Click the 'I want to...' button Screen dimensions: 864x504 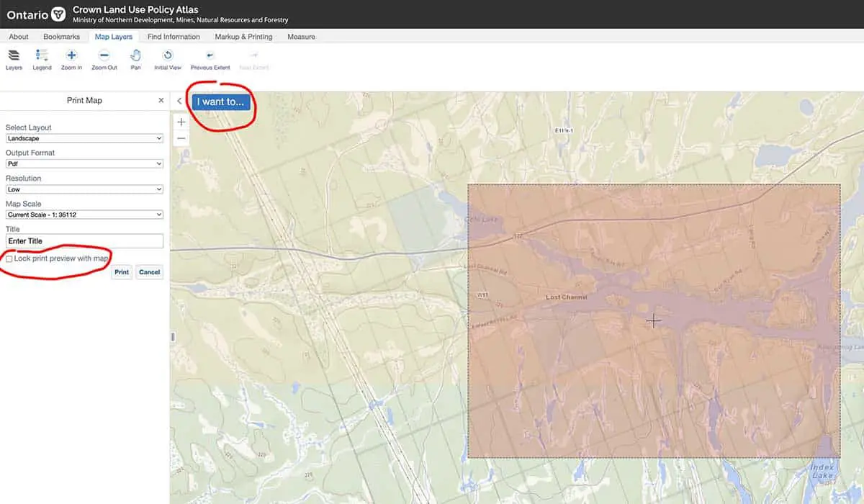[x=220, y=102]
